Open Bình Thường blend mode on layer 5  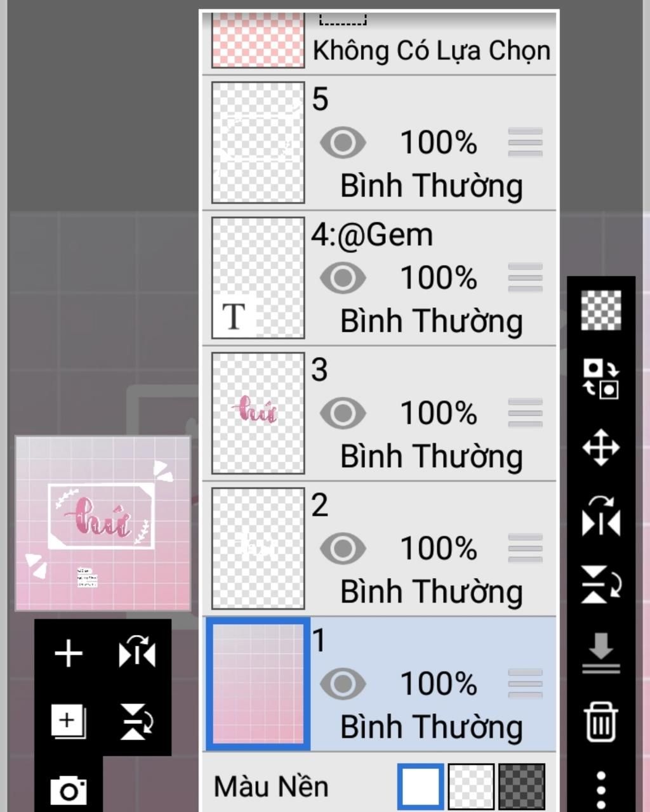tap(432, 186)
